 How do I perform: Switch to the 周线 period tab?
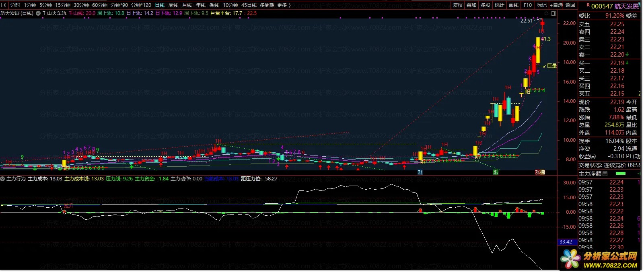[x=173, y=5]
